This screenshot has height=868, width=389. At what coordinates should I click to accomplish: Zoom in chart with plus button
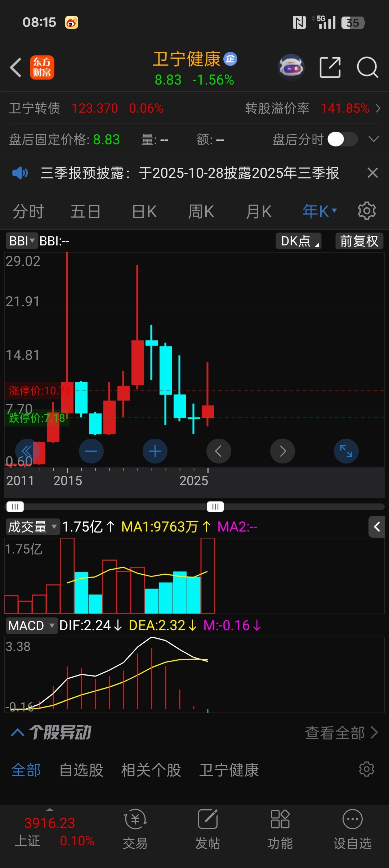pyautogui.click(x=155, y=451)
